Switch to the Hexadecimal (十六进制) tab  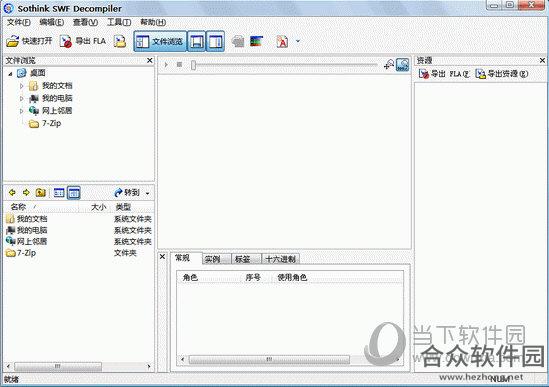tap(280, 259)
